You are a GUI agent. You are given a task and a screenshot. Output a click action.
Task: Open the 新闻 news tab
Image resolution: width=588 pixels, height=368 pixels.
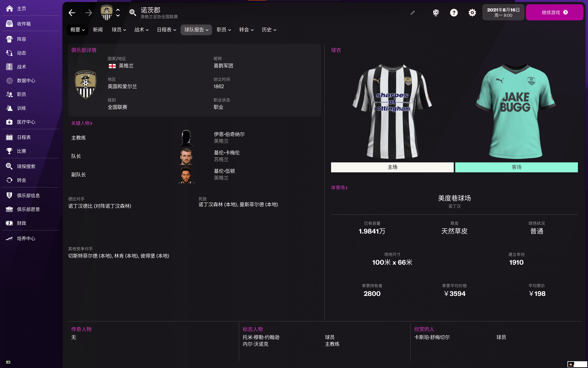click(x=98, y=30)
